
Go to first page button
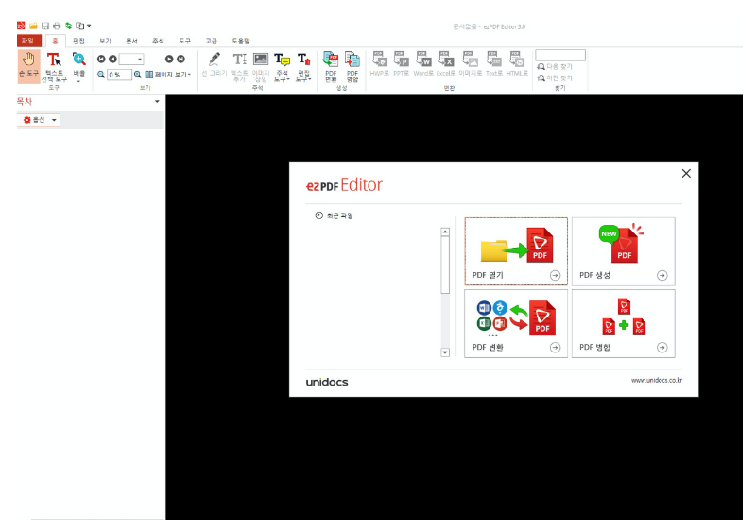(x=101, y=59)
